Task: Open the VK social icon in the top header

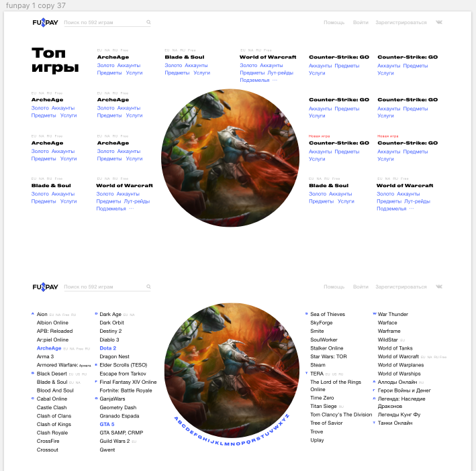Action: (439, 22)
